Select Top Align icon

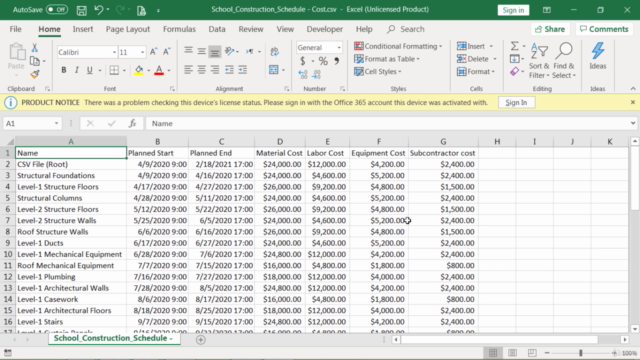coord(189,51)
